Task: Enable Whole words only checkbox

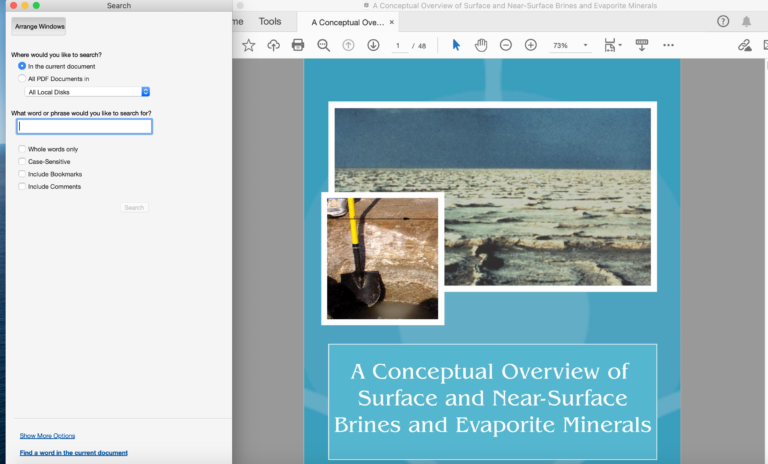Action: coord(22,149)
